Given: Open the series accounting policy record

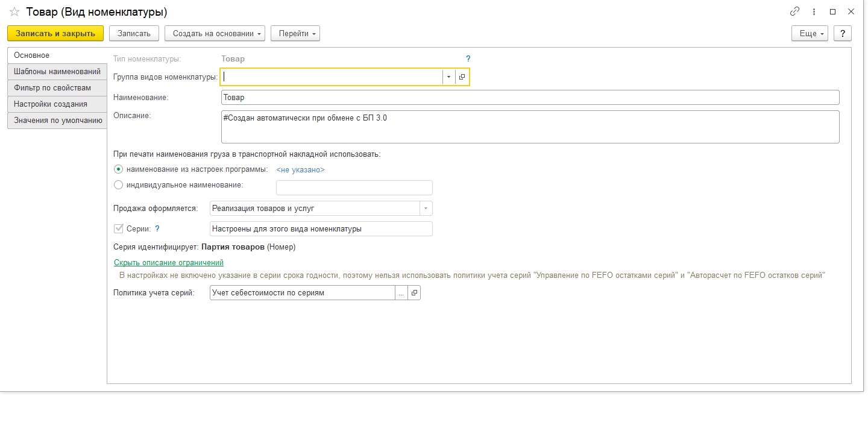Looking at the screenshot, I should click(414, 293).
